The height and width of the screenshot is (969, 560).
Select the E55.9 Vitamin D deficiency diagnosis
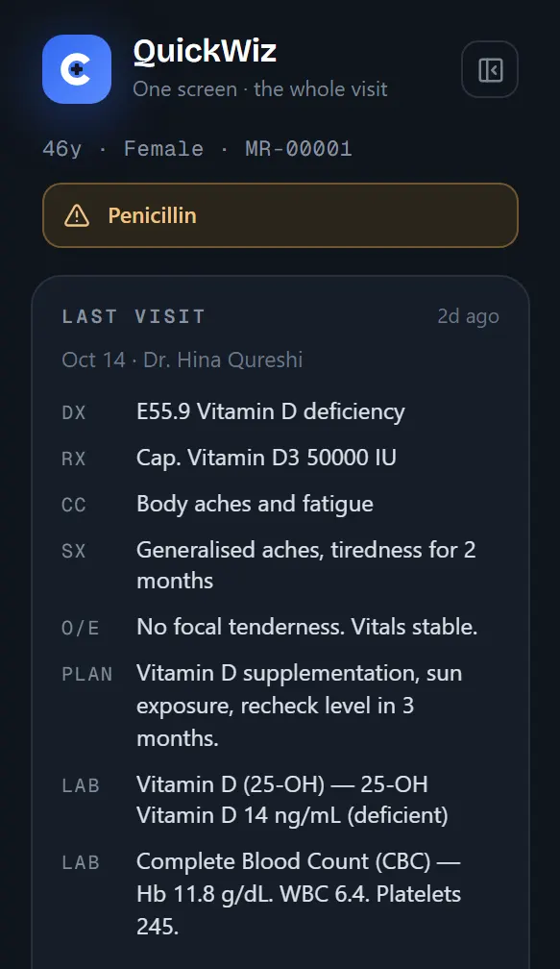pos(271,411)
